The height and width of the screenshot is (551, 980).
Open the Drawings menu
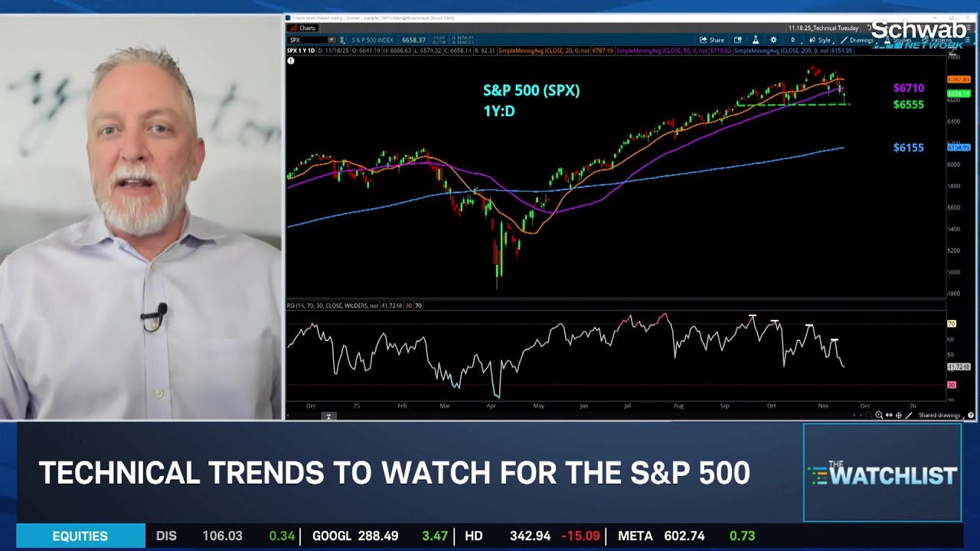pos(857,40)
